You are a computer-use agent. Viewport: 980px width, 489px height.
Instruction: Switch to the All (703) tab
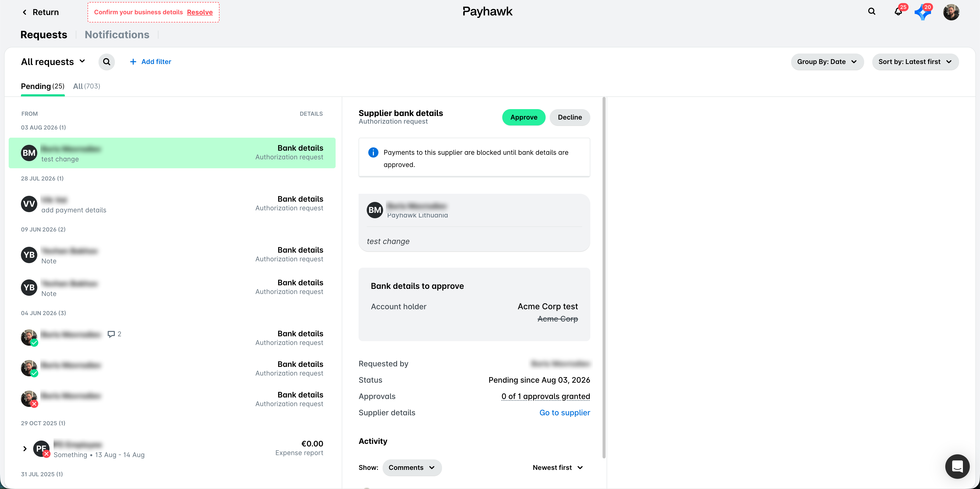coord(86,86)
